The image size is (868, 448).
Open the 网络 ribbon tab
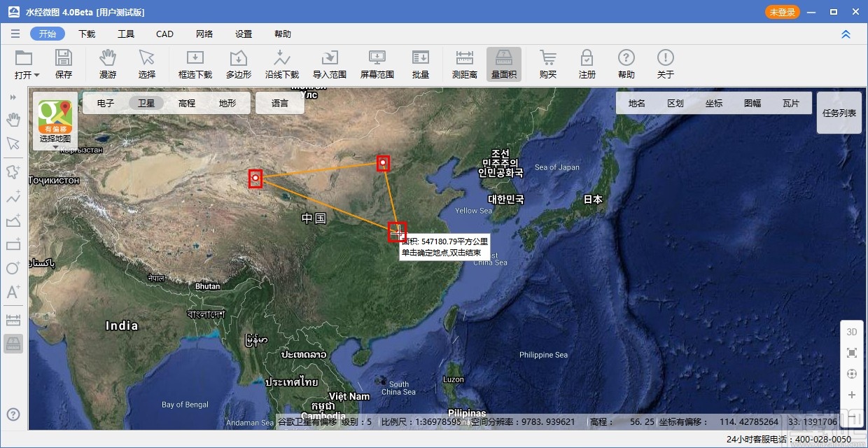pyautogui.click(x=204, y=34)
